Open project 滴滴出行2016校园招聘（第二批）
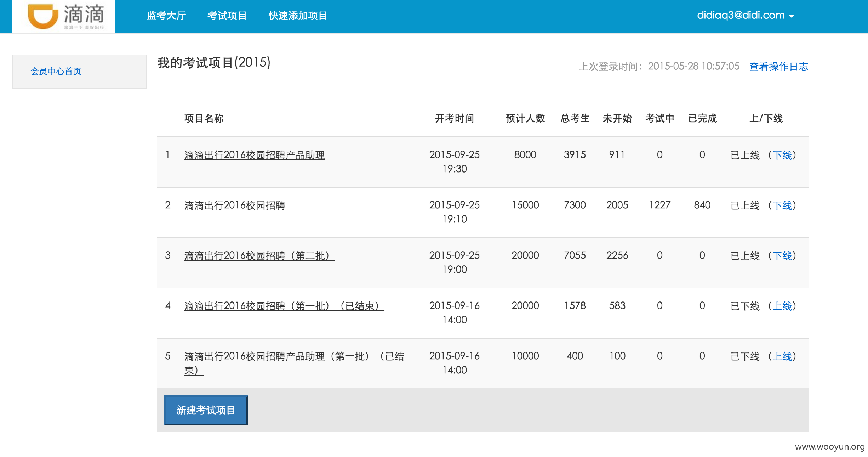Screen dimensions: 868x457 point(259,256)
